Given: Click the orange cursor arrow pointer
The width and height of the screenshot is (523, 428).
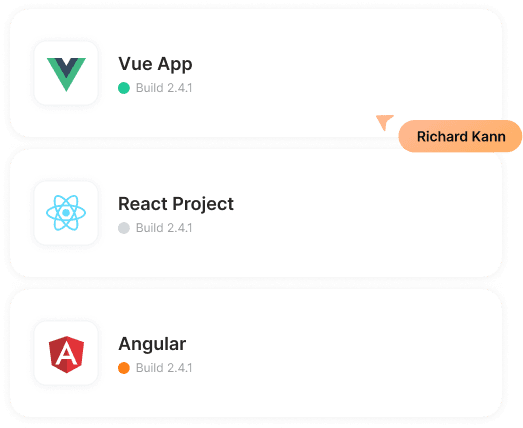Looking at the screenshot, I should coord(384,122).
